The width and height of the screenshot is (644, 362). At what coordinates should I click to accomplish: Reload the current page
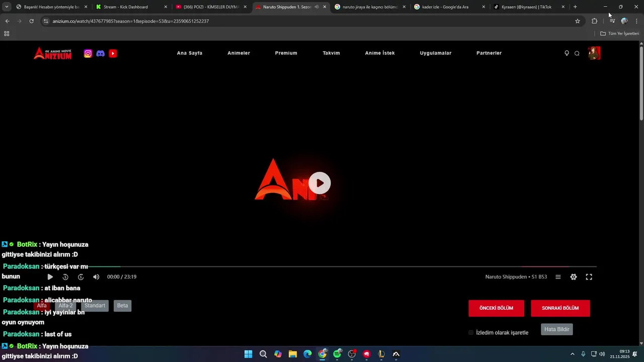31,21
